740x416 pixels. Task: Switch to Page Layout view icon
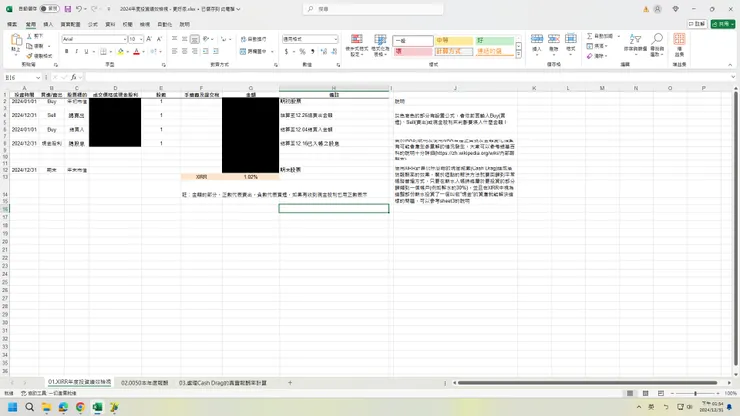point(645,393)
